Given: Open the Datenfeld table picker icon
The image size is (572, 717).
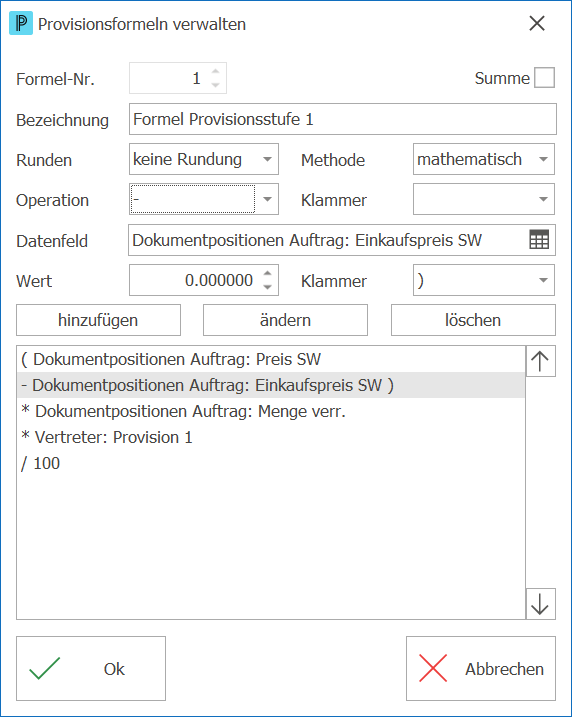Looking at the screenshot, I should point(539,240).
